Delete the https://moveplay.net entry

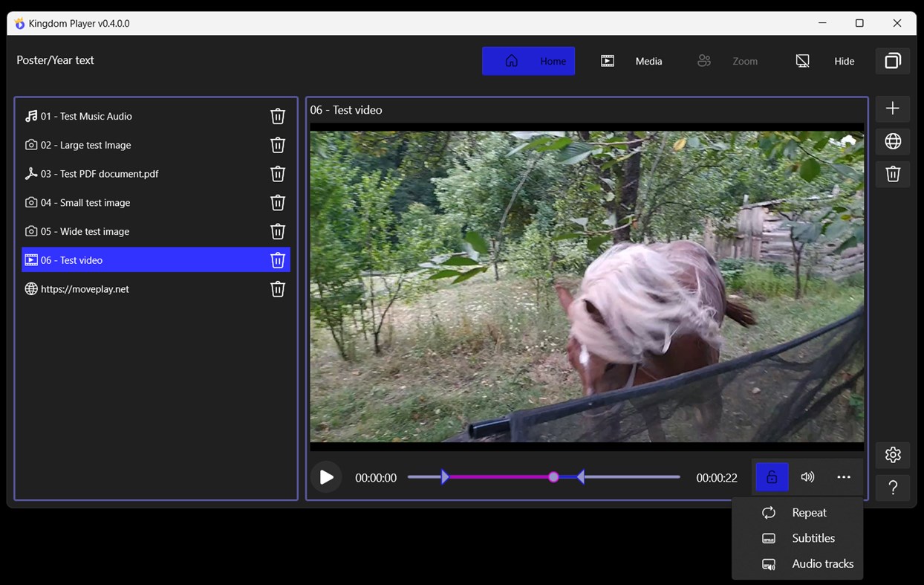tap(278, 289)
